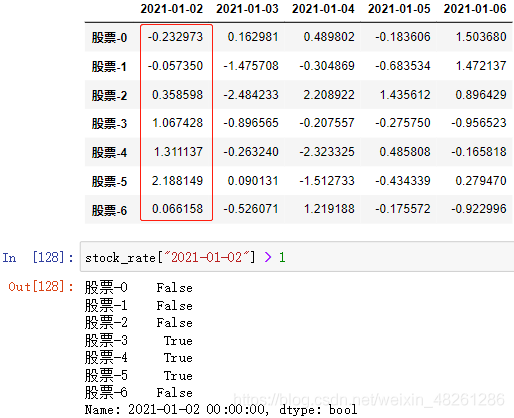Click the code input cell stock_rate["2021-01-02"] > 1
Screen dimensions: 514x418
pyautogui.click(x=297, y=257)
